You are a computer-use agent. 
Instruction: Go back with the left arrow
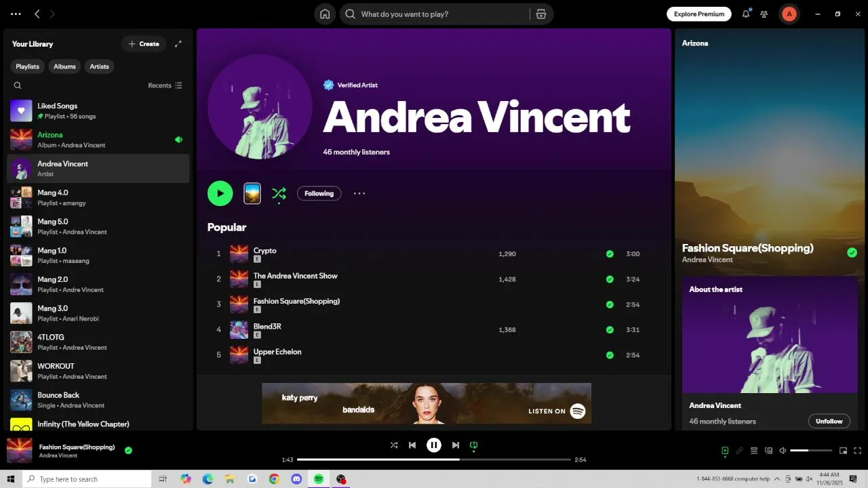click(x=37, y=14)
